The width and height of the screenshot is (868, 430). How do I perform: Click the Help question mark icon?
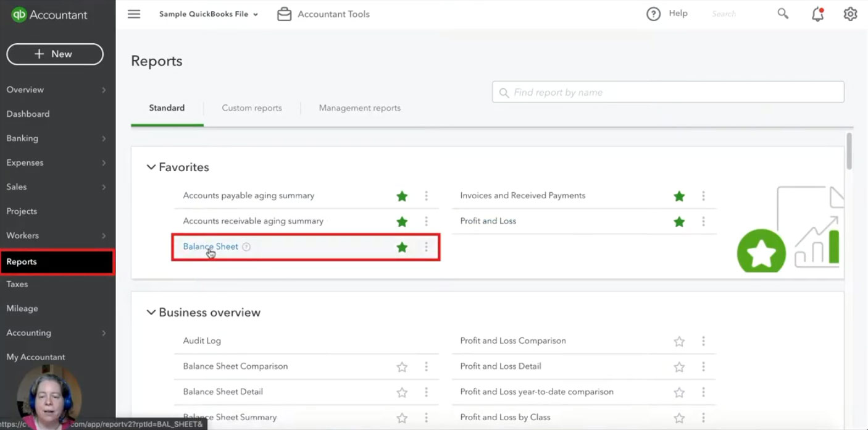653,14
